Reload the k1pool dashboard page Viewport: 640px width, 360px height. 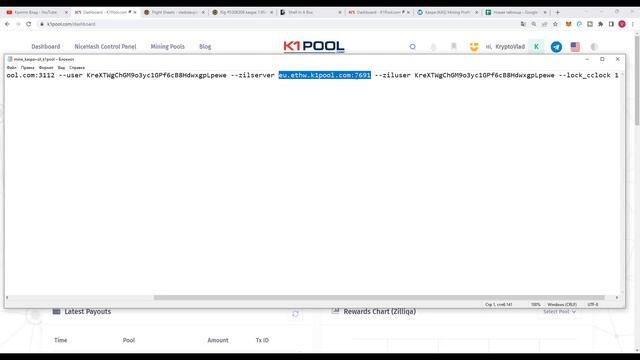click(x=29, y=24)
